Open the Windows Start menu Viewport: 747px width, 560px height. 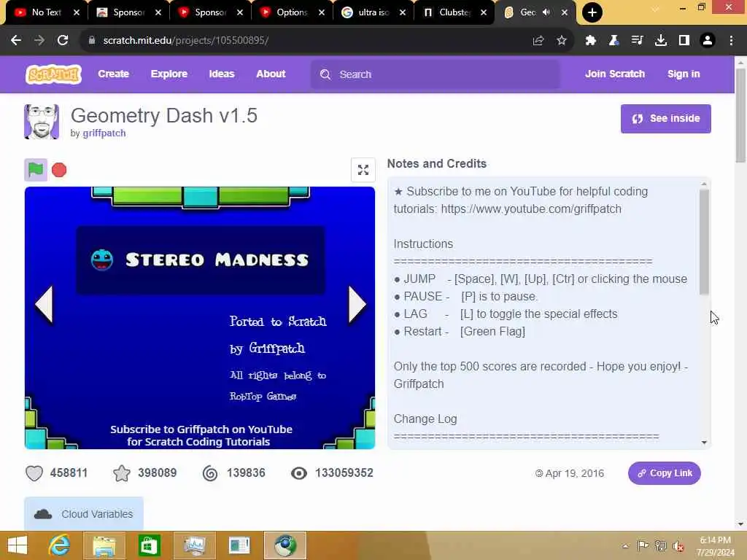(18, 545)
